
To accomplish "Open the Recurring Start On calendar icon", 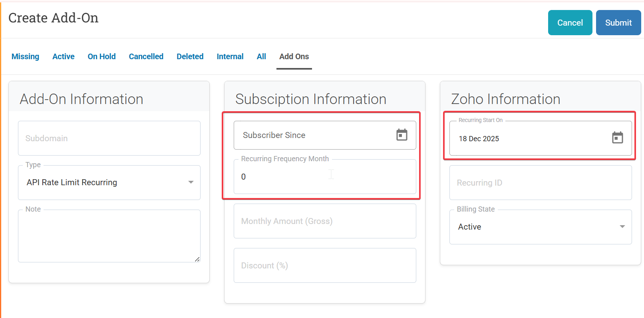I will 617,138.
